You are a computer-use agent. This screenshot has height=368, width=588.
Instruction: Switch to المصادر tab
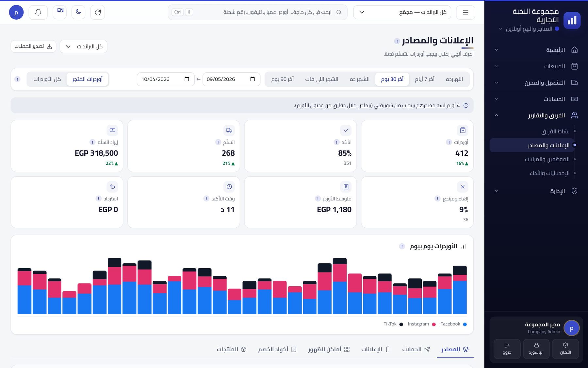(455, 349)
